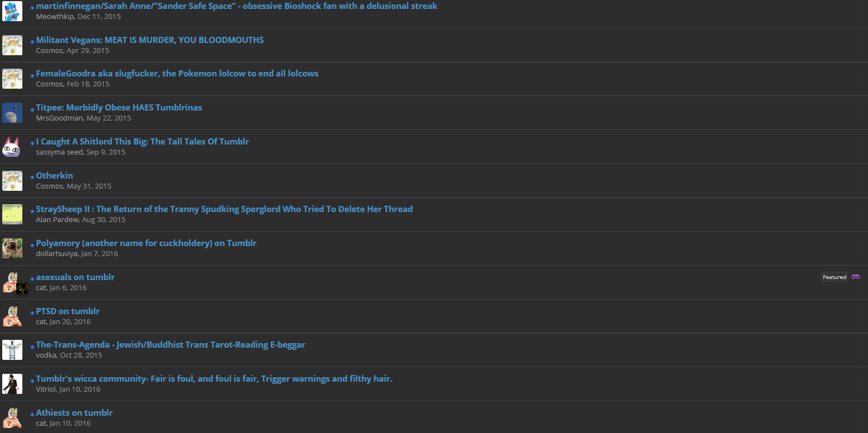Open sassyma seed's profile link

(x=60, y=152)
